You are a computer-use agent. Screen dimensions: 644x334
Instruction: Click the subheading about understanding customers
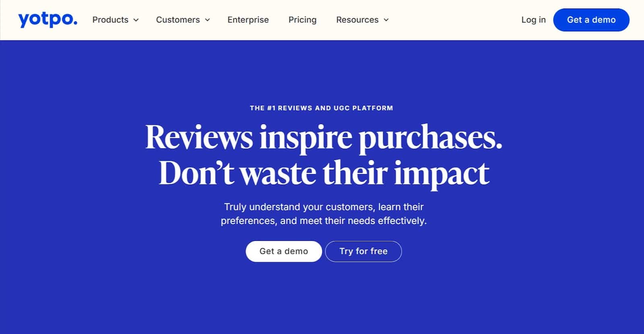coord(324,214)
